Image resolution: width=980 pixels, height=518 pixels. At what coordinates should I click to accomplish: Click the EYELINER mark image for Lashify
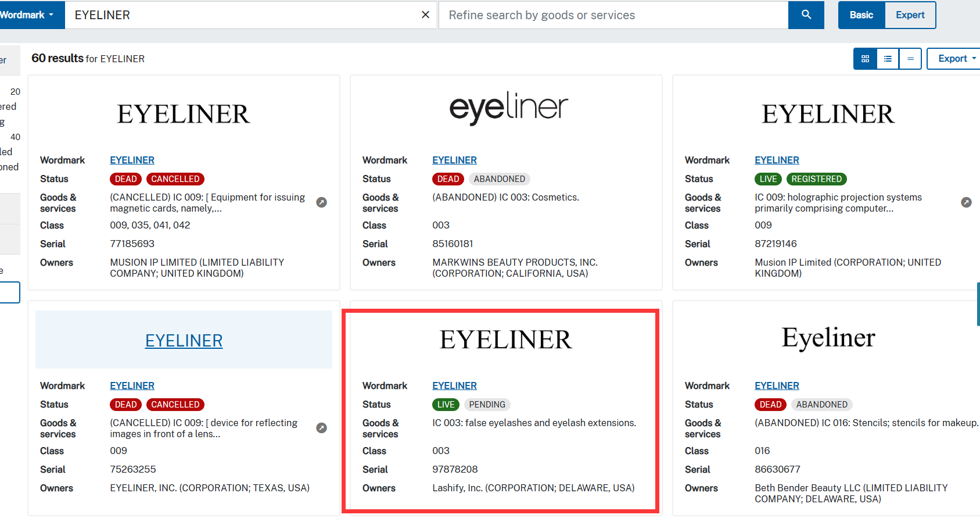point(506,340)
